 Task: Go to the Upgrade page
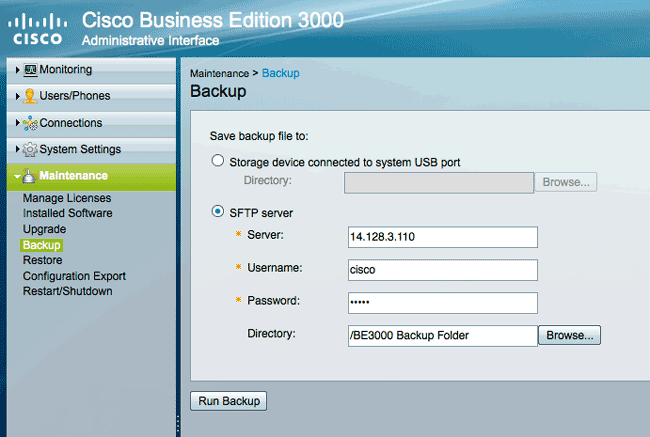[44, 229]
